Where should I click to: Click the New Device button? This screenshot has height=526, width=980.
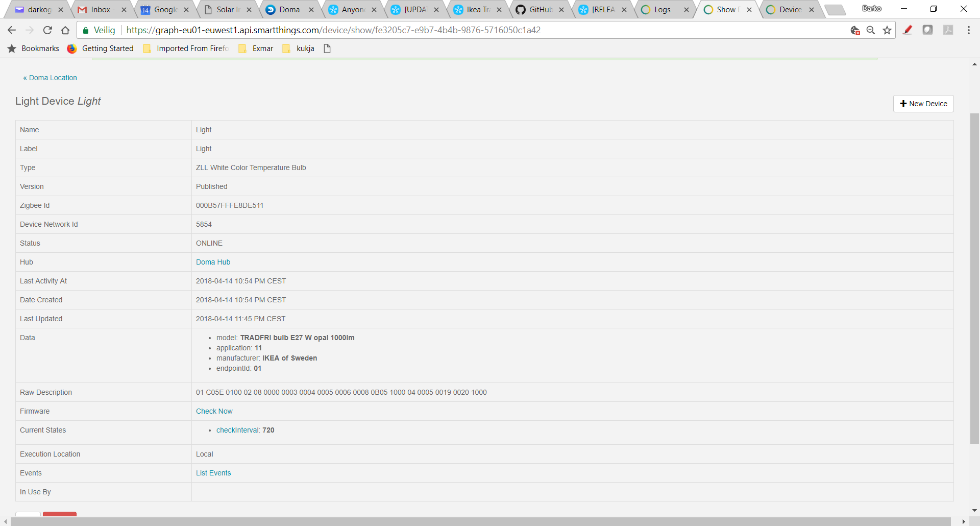923,104
